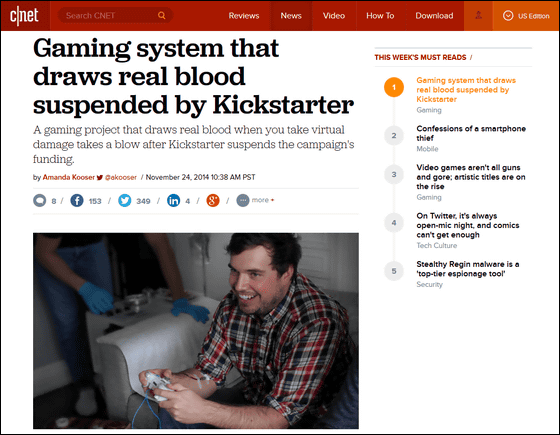Open the comments bubble icon

[x=40, y=200]
